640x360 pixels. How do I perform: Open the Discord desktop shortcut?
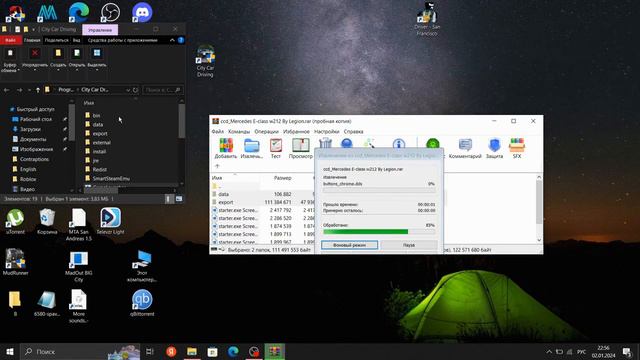142,12
